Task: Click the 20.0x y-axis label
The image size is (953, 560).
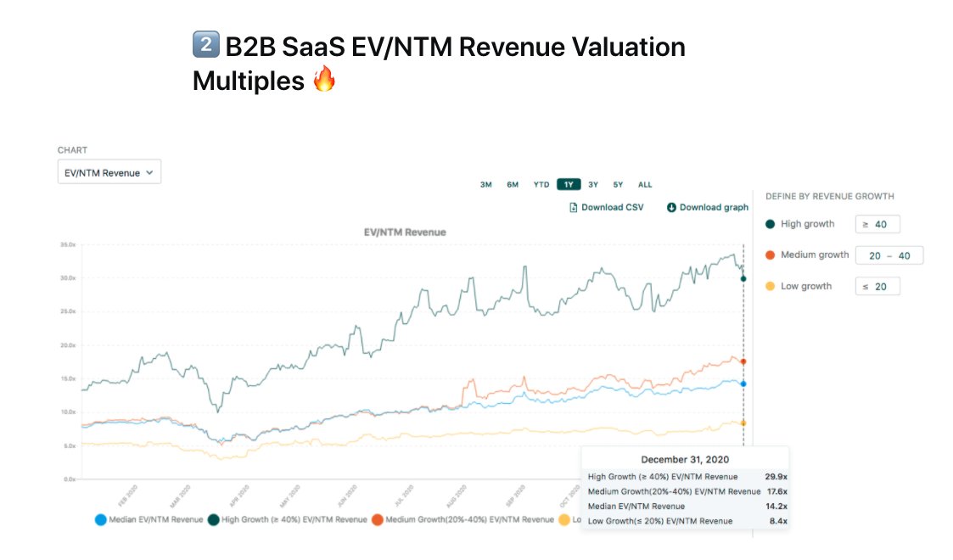Action: pos(68,345)
